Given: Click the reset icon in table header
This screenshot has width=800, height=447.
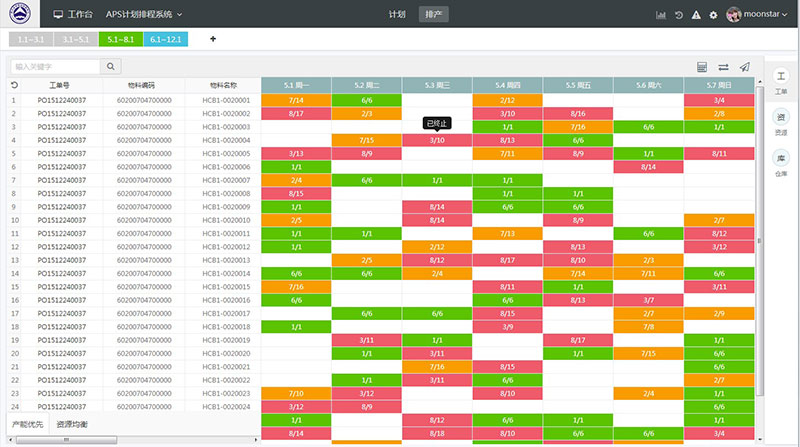Looking at the screenshot, I should (14, 86).
